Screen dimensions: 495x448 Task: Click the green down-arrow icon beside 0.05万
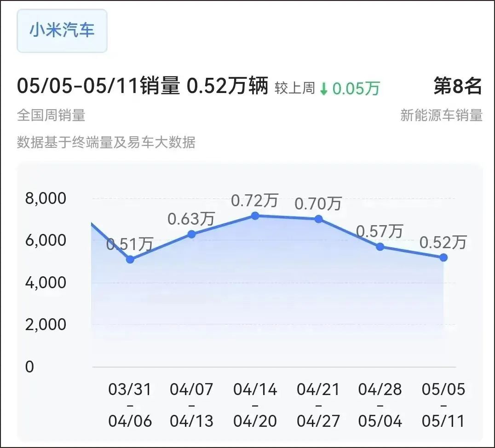[324, 88]
